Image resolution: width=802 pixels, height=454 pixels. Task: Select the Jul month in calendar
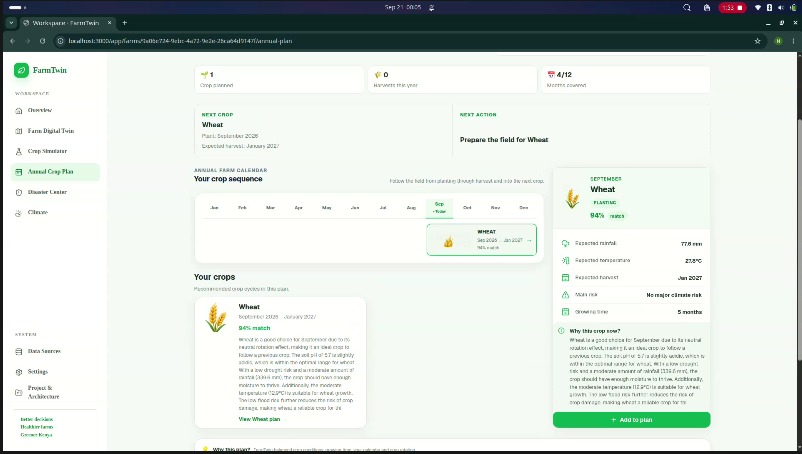tap(383, 208)
